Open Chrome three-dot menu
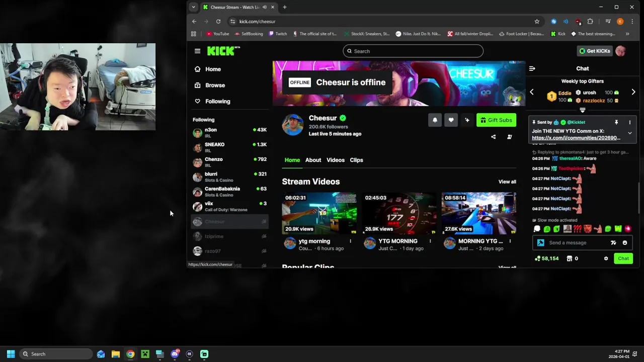This screenshot has width=644, height=362. coord(632,22)
